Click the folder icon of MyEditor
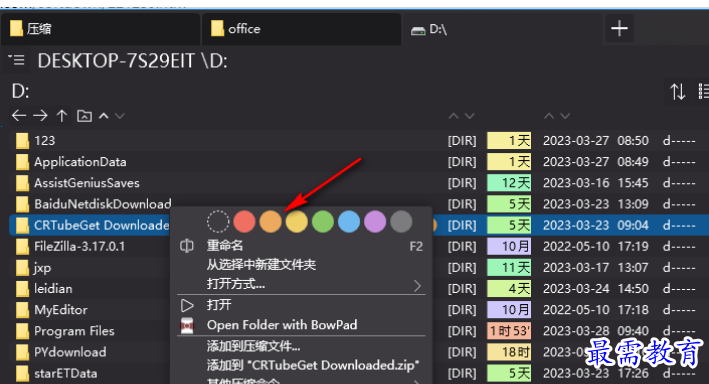Screen dimensions: 709x384 click(22, 310)
